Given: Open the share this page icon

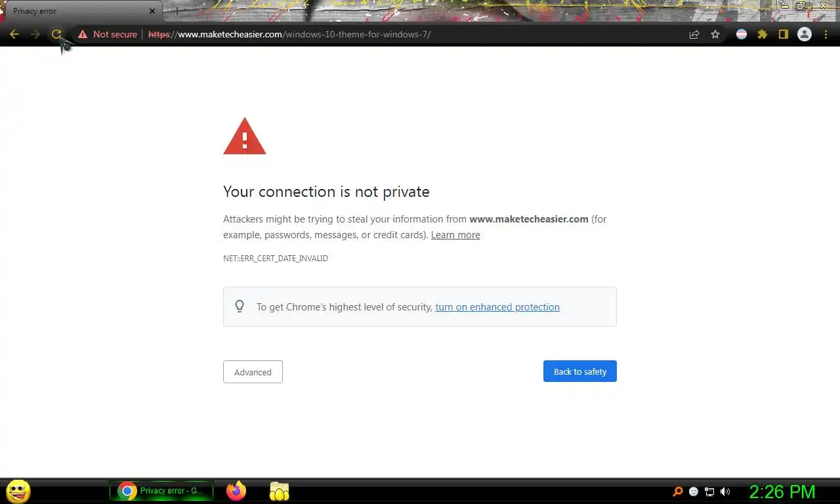Looking at the screenshot, I should pyautogui.click(x=694, y=34).
